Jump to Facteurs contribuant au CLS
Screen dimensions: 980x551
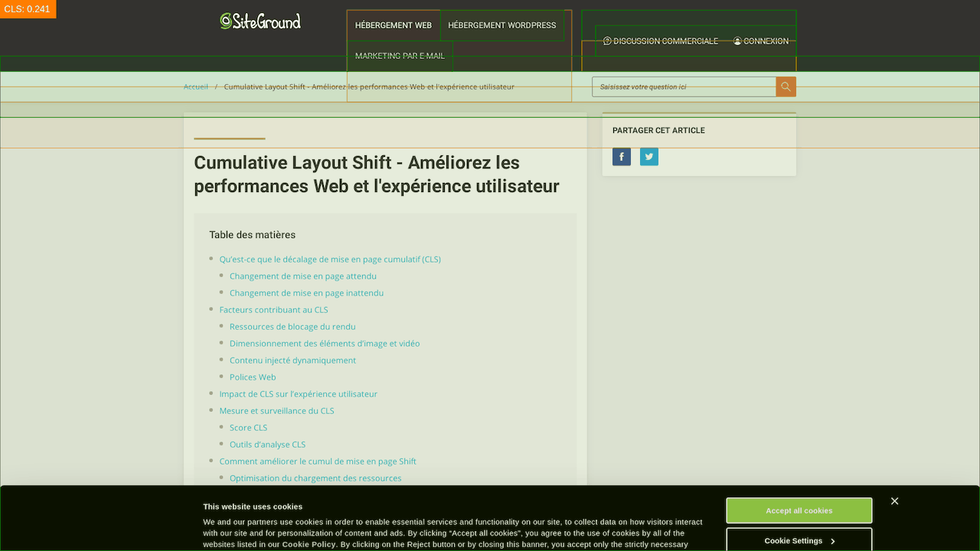click(x=273, y=310)
